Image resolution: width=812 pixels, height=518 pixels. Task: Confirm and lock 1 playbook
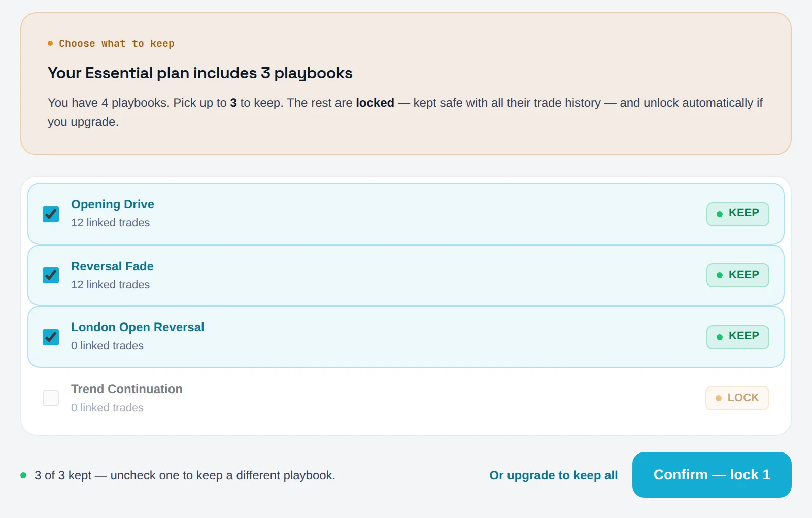[x=712, y=475]
